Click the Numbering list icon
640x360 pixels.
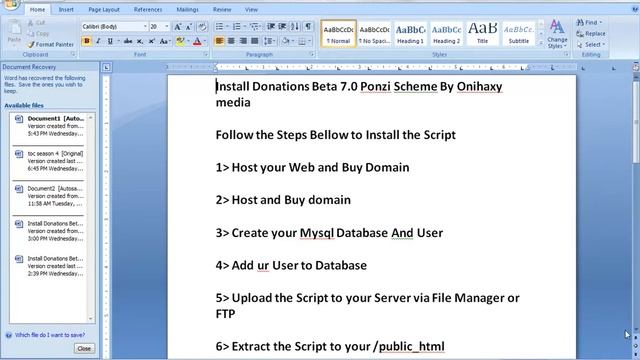point(237,27)
